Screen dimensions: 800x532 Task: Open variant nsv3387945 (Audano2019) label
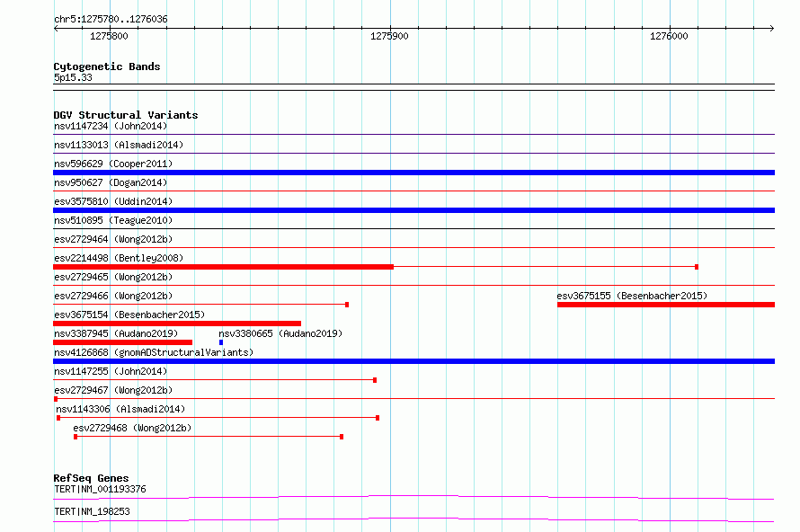pos(116,333)
